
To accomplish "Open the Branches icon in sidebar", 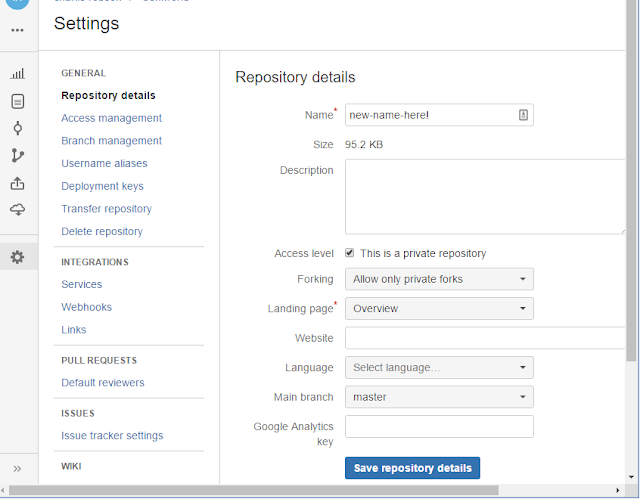I will click(17, 155).
